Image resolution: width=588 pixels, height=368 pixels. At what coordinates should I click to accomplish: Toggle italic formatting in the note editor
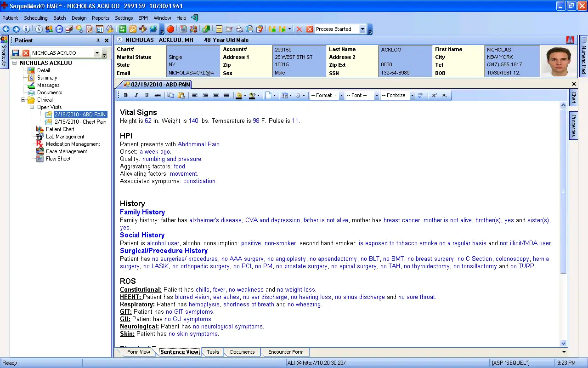click(136, 95)
